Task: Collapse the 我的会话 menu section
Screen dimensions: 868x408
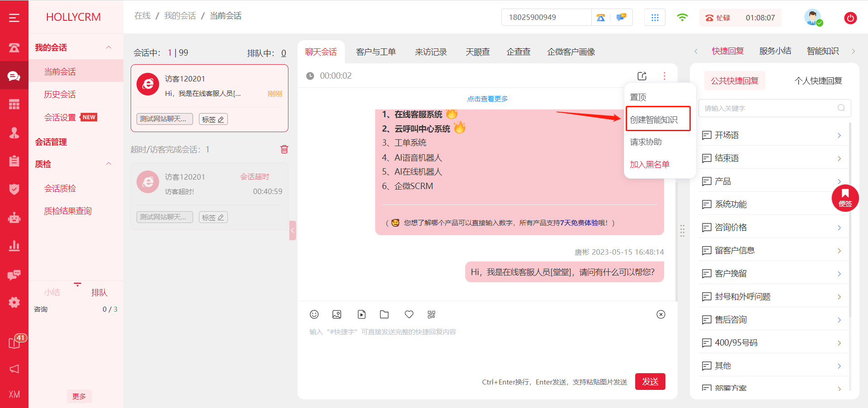Action: pyautogui.click(x=108, y=47)
